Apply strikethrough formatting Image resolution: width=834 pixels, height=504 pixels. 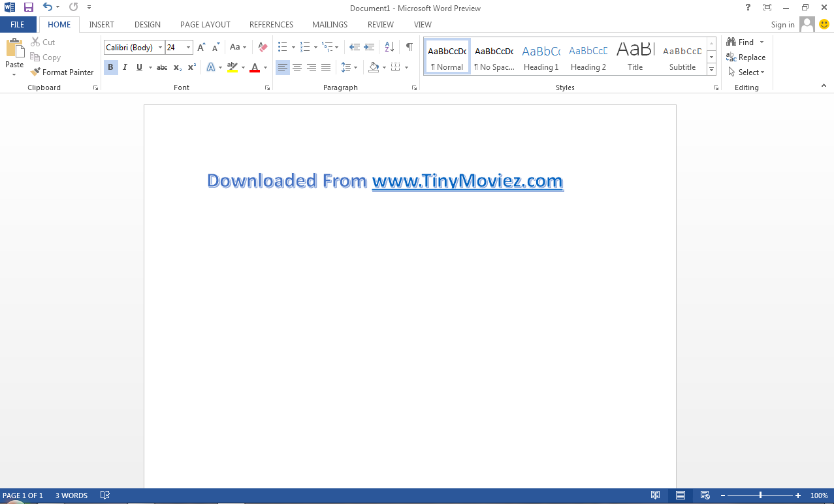[x=162, y=67]
